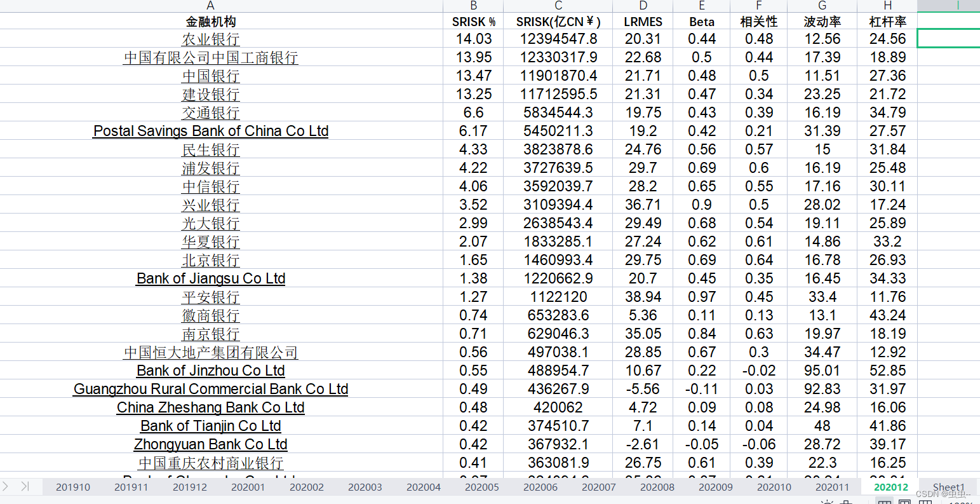Open China Zheshang Bank Co Ltd link
The image size is (980, 504).
pos(211,408)
